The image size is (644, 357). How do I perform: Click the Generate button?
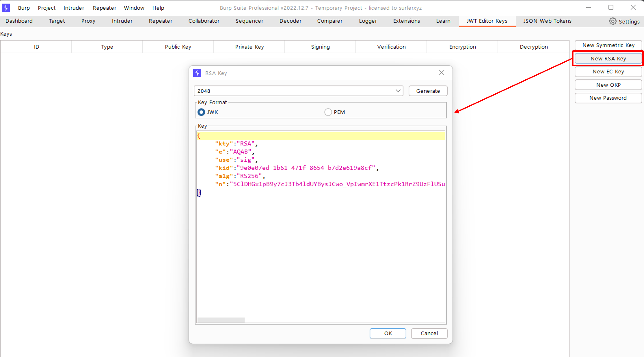tap(428, 91)
